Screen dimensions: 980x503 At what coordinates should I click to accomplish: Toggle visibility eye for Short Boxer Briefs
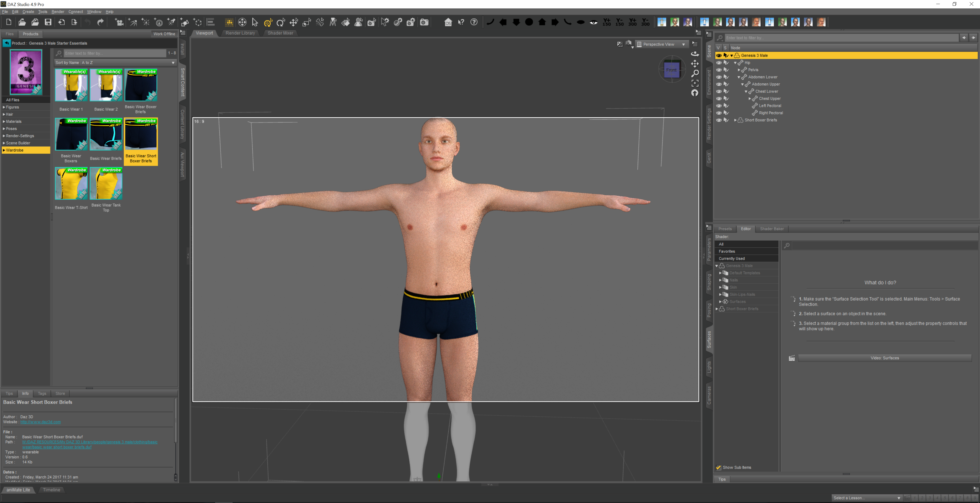(x=719, y=120)
